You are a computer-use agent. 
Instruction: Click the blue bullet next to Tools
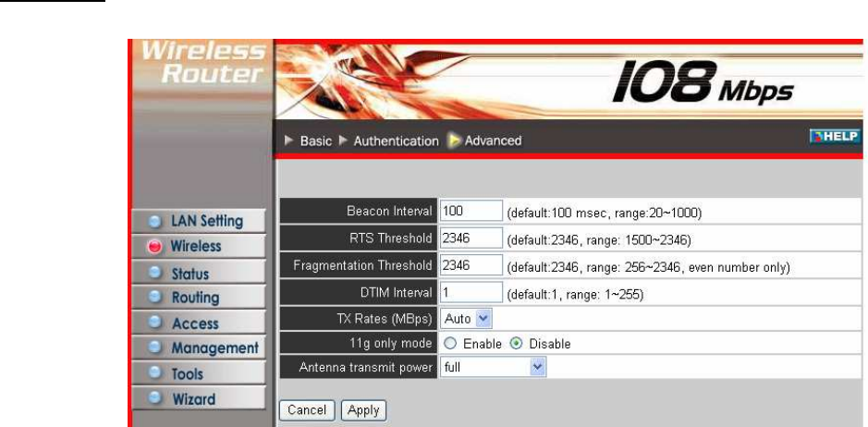(155, 373)
